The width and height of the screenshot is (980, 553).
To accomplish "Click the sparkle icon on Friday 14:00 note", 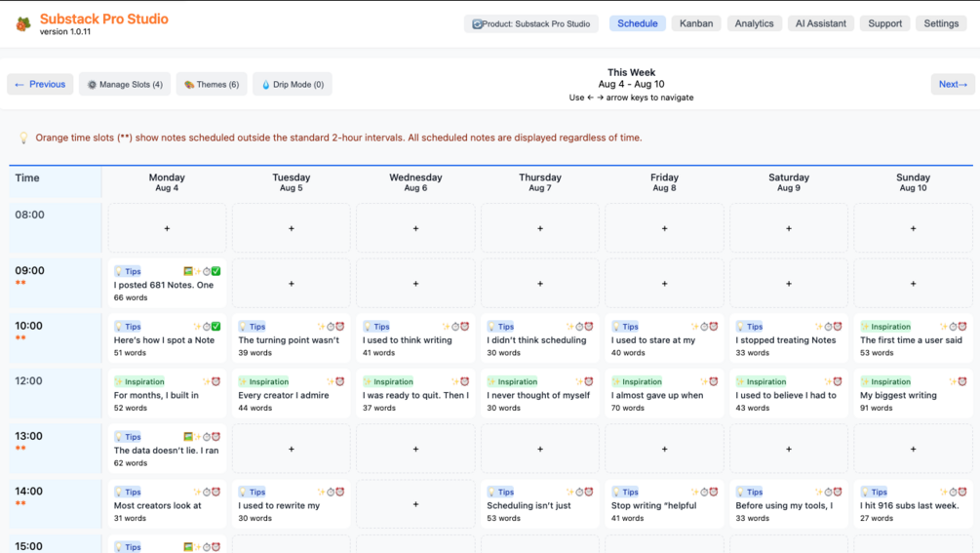I will click(x=694, y=492).
